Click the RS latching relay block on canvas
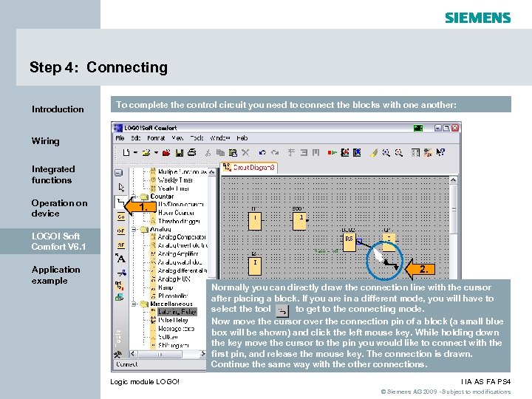 point(349,242)
